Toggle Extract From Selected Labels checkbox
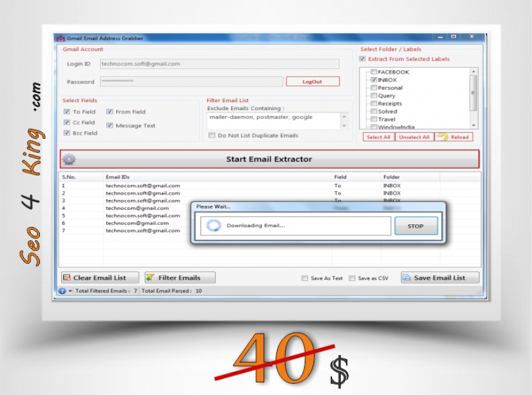This screenshot has height=395, width=532. (x=363, y=59)
